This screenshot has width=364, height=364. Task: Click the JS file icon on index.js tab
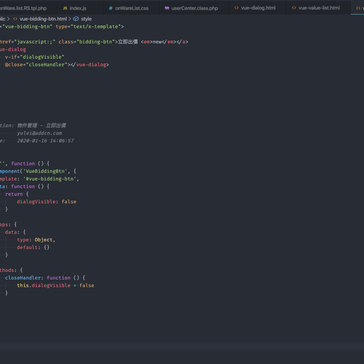[x=65, y=8]
